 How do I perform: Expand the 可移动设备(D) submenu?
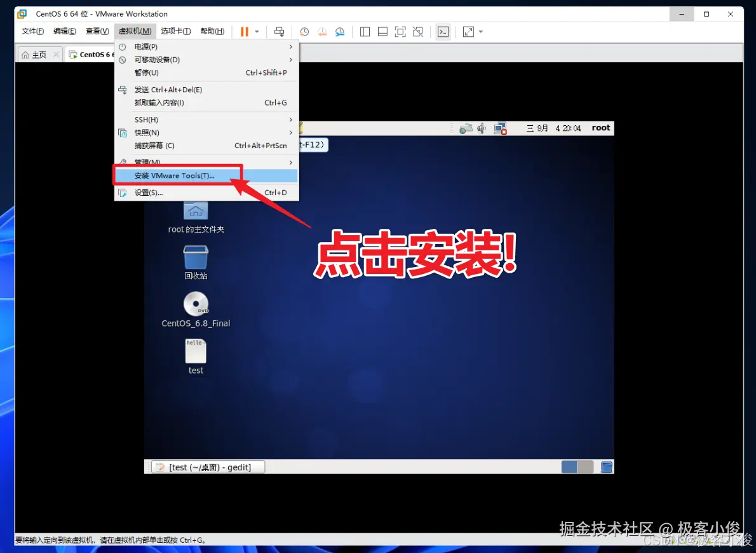(206, 60)
